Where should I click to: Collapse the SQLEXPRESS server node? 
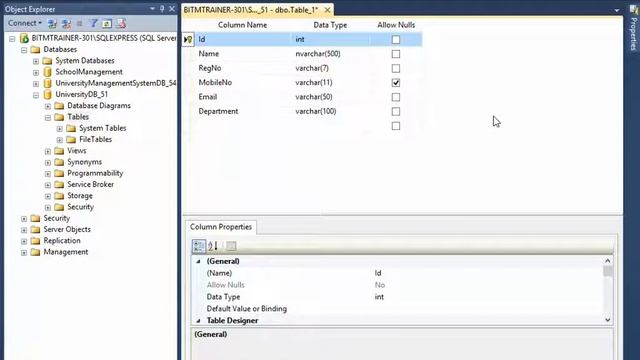(12, 39)
